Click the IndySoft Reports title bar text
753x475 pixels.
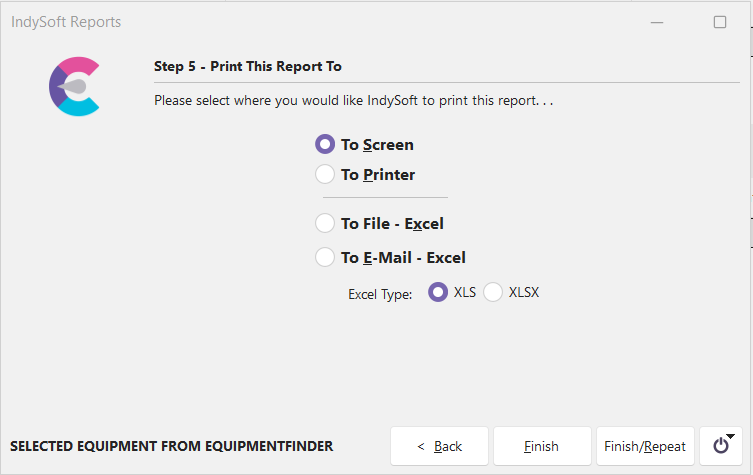tap(66, 22)
